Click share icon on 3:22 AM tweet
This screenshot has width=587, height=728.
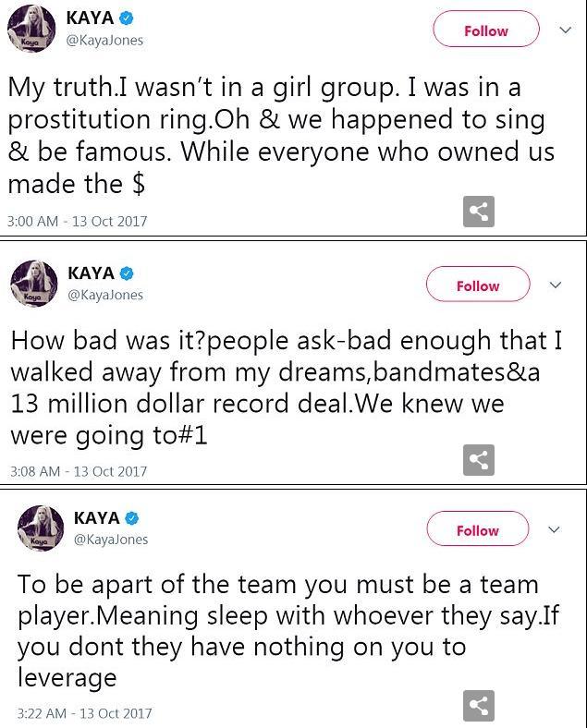478,706
